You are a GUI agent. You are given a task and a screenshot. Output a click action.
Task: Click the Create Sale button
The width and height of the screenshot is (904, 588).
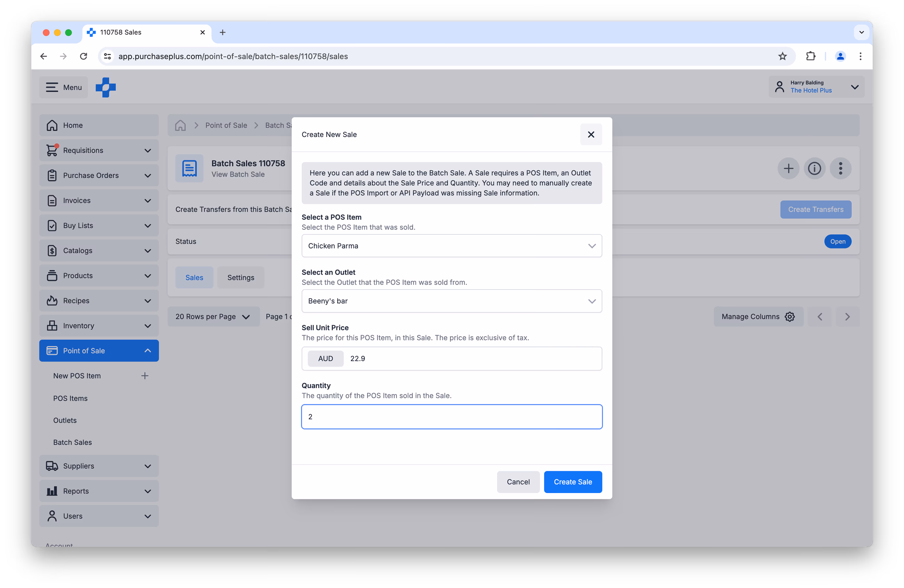(573, 482)
